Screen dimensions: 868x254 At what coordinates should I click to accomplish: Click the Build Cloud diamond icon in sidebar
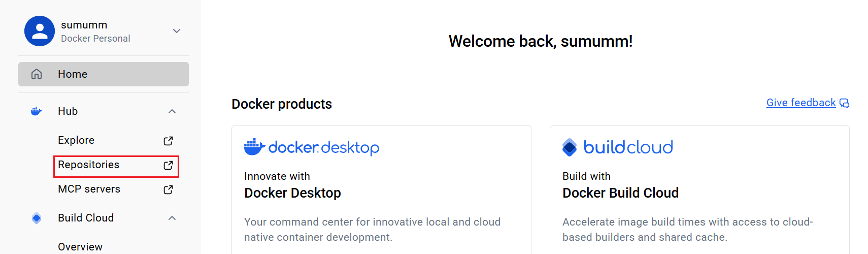pyautogui.click(x=37, y=218)
